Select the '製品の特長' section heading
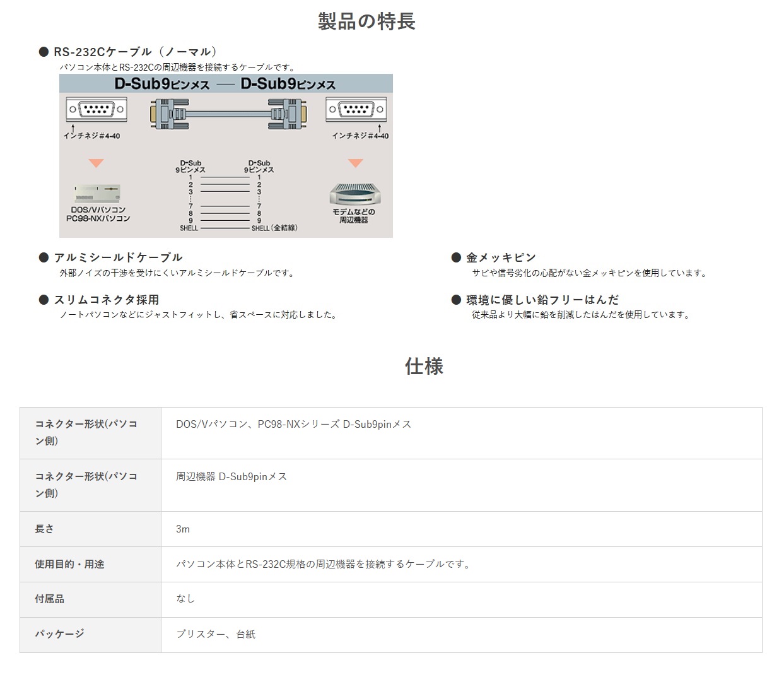Viewport: 784px width, 677px height. [x=366, y=21]
